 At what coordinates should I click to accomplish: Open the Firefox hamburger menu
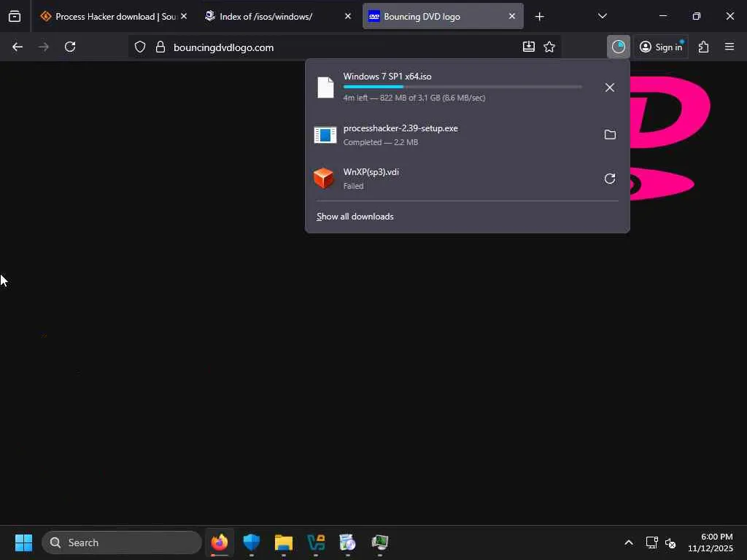pos(729,47)
